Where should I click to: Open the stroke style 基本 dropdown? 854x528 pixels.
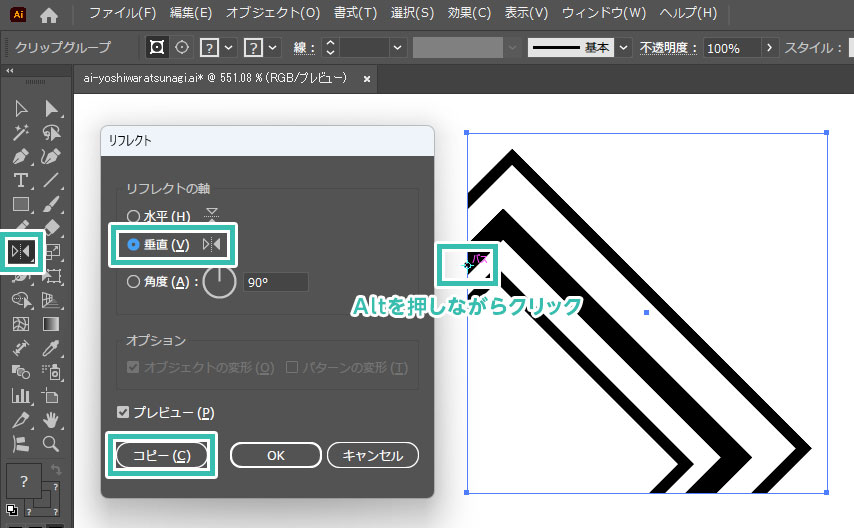pyautogui.click(x=624, y=48)
